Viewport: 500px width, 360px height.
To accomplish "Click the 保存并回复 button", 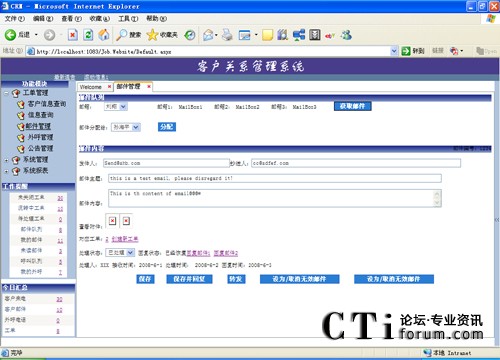I will (x=189, y=279).
